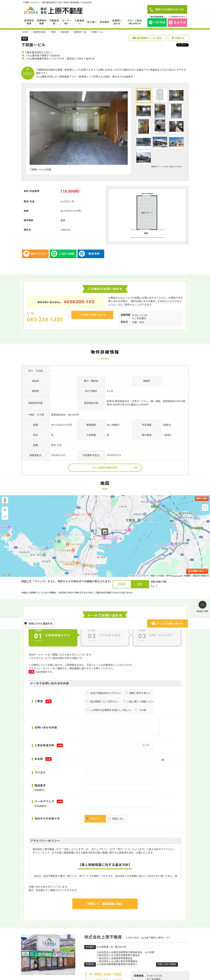
Task: Check 実際に物件を見たい
Action: (127, 693)
